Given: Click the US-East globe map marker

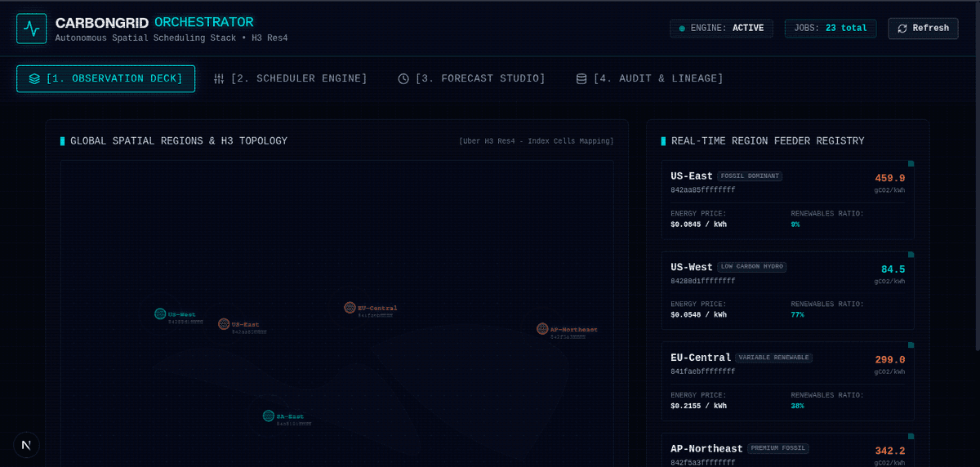Looking at the screenshot, I should click(224, 324).
